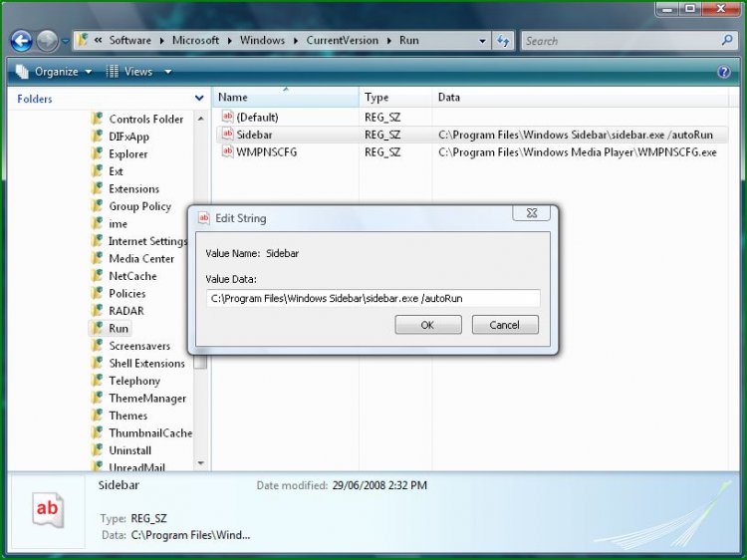Click the Date modified value in details pane
This screenshot has width=747, height=560.
point(379,485)
